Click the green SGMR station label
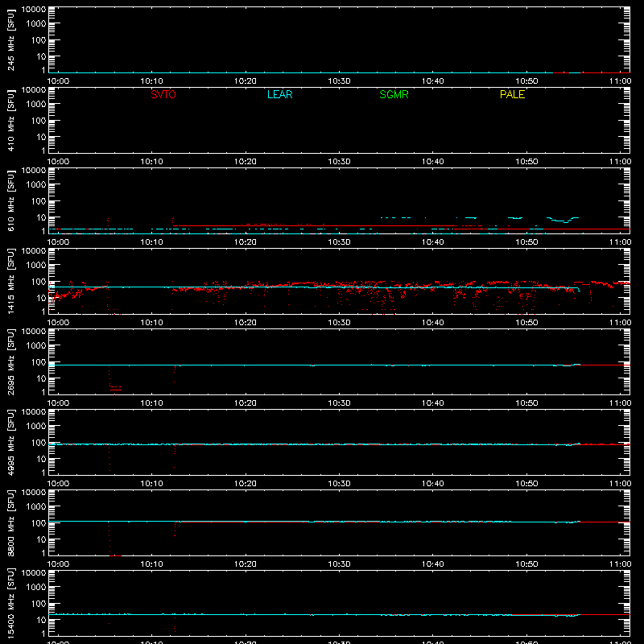Screen dimensions: 644x644 [x=394, y=94]
